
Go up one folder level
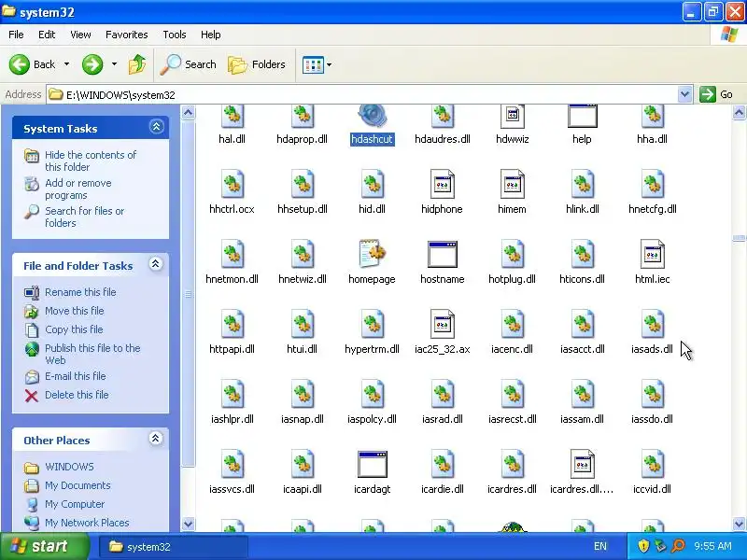(x=137, y=64)
